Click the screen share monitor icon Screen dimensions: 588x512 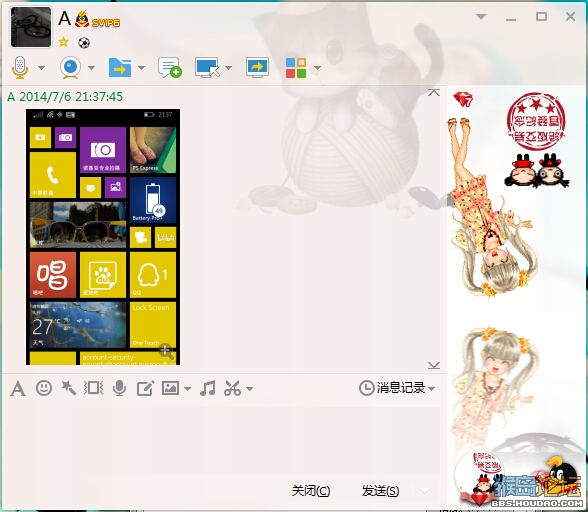click(257, 68)
